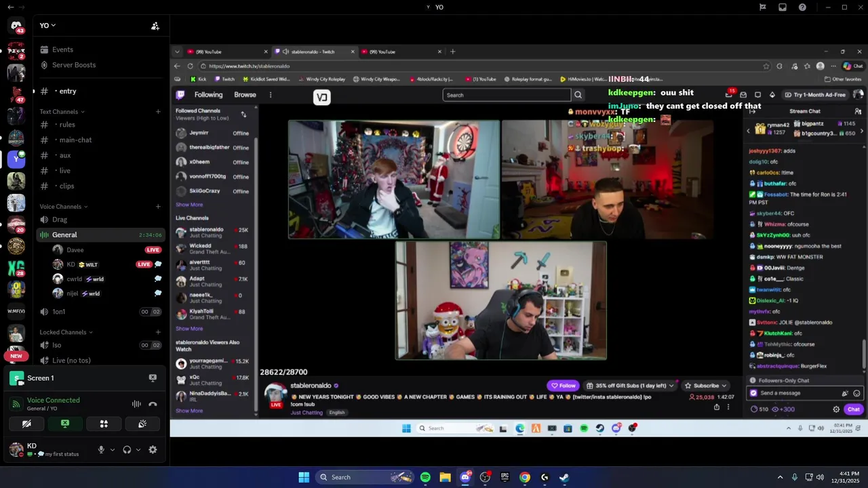The height and width of the screenshot is (488, 868).
Task: Open microphone input options arrow
Action: click(113, 449)
